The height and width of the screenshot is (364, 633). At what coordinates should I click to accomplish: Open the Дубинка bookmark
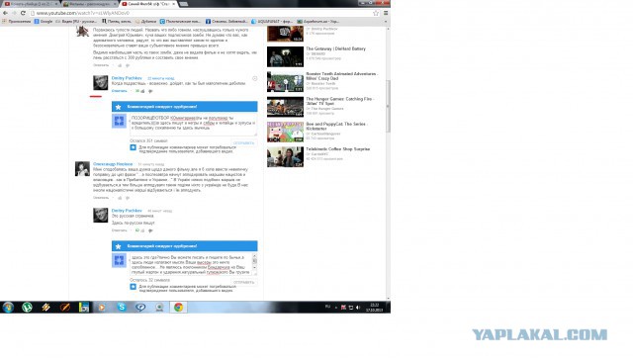click(145, 21)
